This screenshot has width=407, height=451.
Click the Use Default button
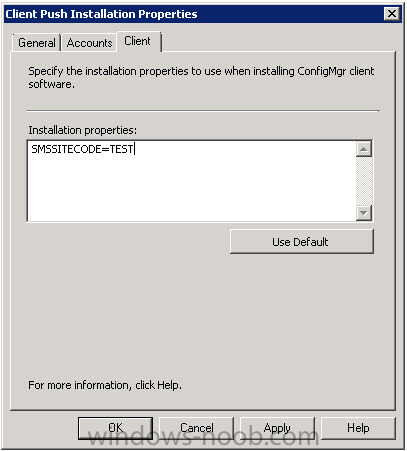point(302,242)
